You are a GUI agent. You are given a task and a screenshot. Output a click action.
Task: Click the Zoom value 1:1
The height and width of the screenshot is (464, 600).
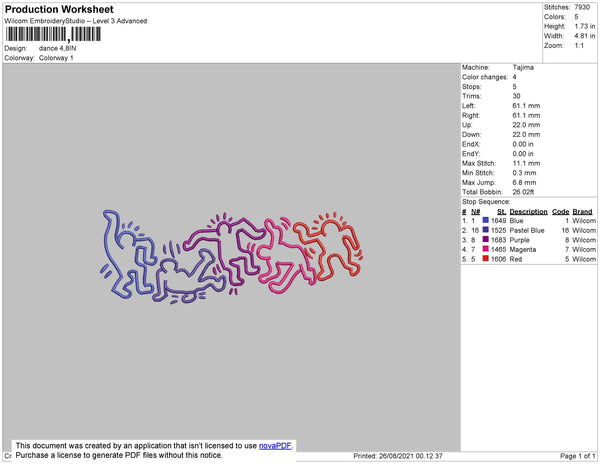579,46
